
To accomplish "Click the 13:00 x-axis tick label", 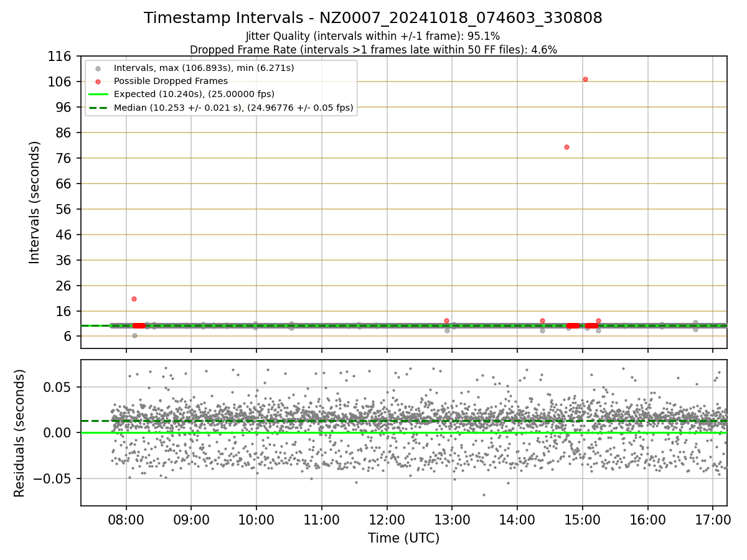I will pyautogui.click(x=452, y=520).
